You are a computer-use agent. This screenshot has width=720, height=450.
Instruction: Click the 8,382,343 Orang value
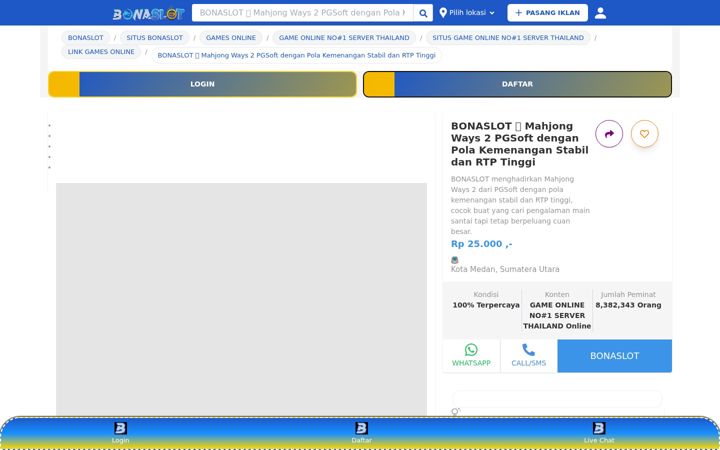coord(628,305)
